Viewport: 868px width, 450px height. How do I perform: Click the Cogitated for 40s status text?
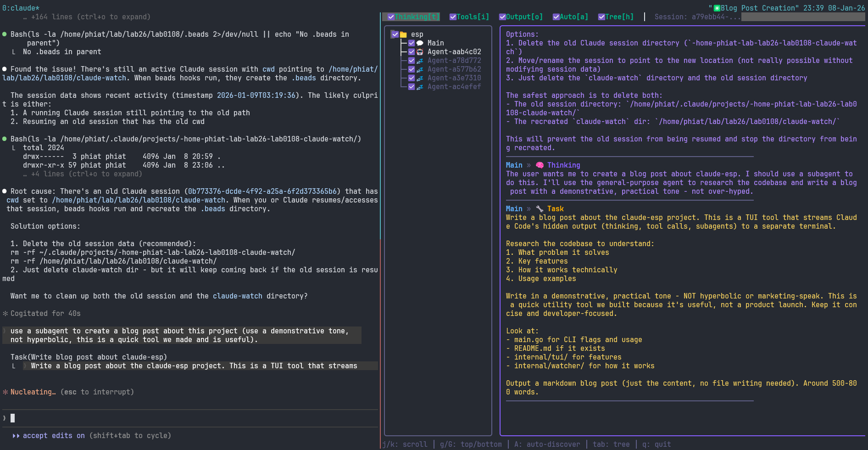click(45, 314)
